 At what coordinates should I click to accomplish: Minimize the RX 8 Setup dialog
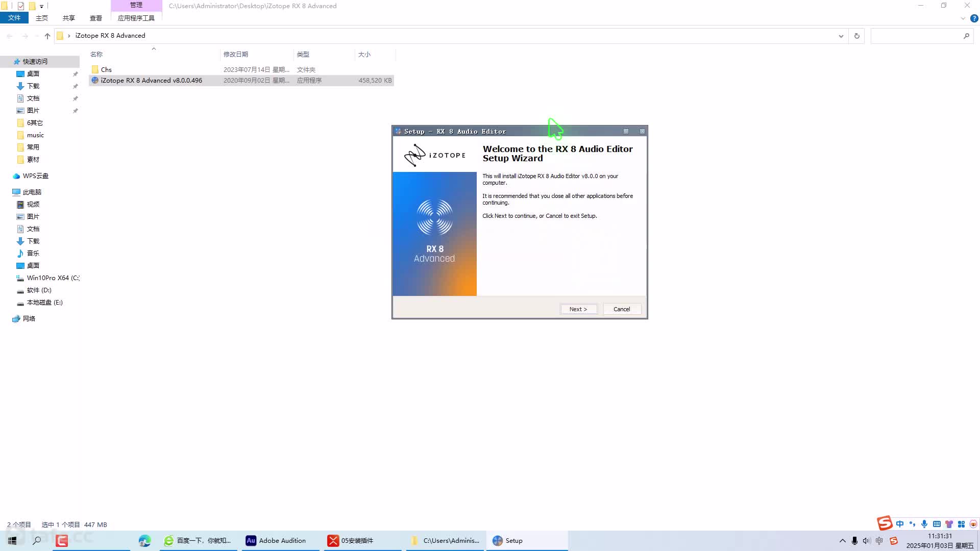tap(626, 132)
